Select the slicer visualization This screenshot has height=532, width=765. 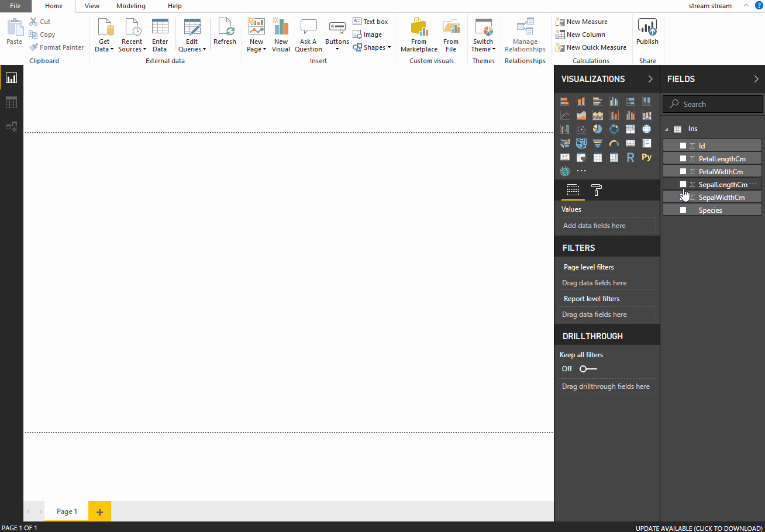point(581,157)
